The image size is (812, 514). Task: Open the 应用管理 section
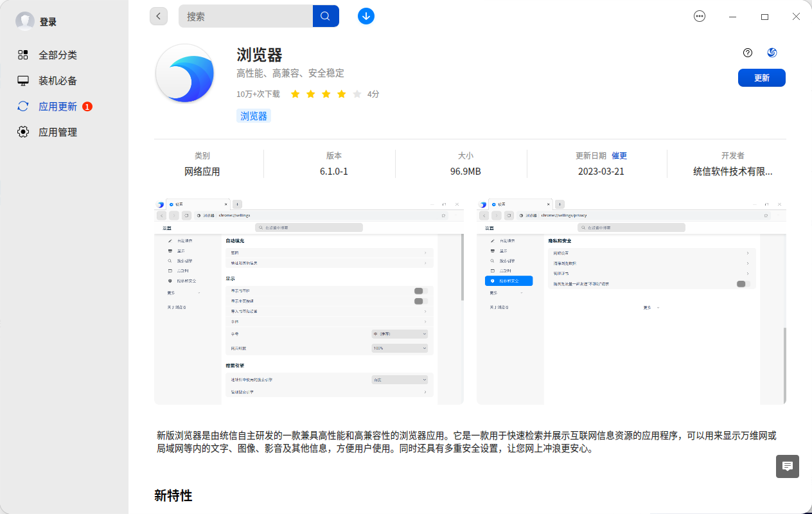[58, 132]
